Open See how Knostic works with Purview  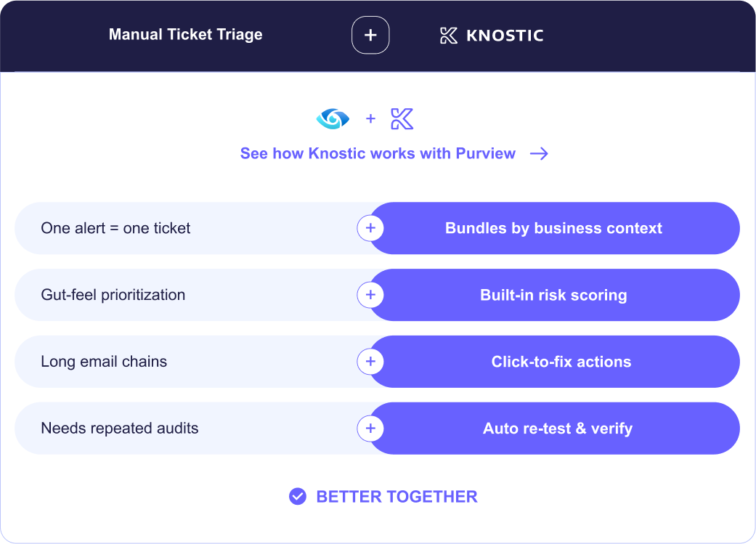click(x=378, y=153)
